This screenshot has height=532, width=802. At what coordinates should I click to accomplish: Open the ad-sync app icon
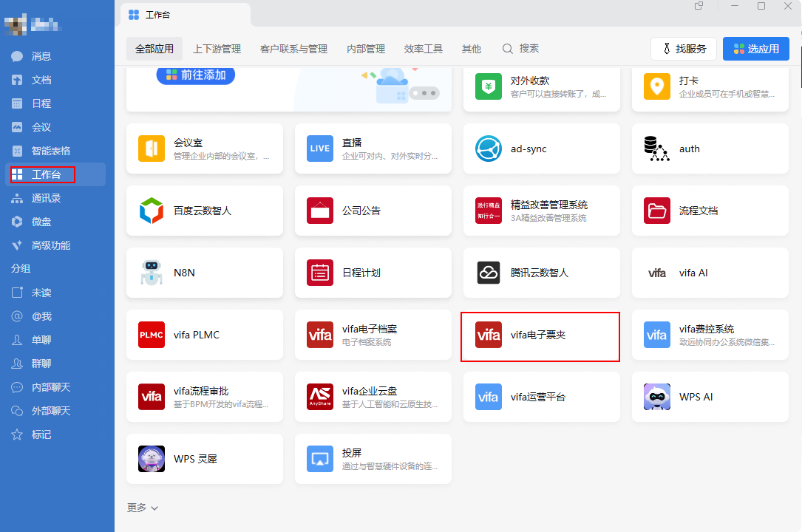[489, 149]
